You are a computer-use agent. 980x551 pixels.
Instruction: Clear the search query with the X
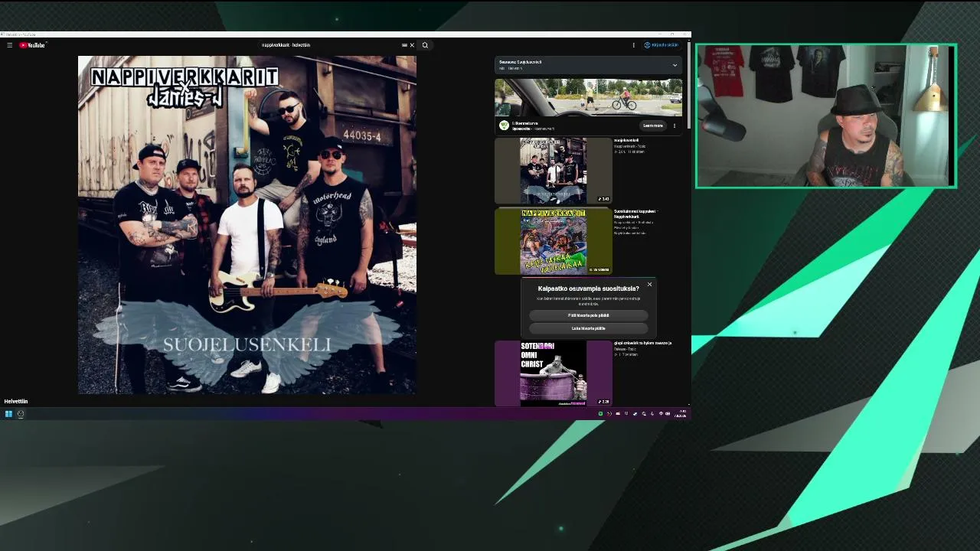pyautogui.click(x=412, y=45)
